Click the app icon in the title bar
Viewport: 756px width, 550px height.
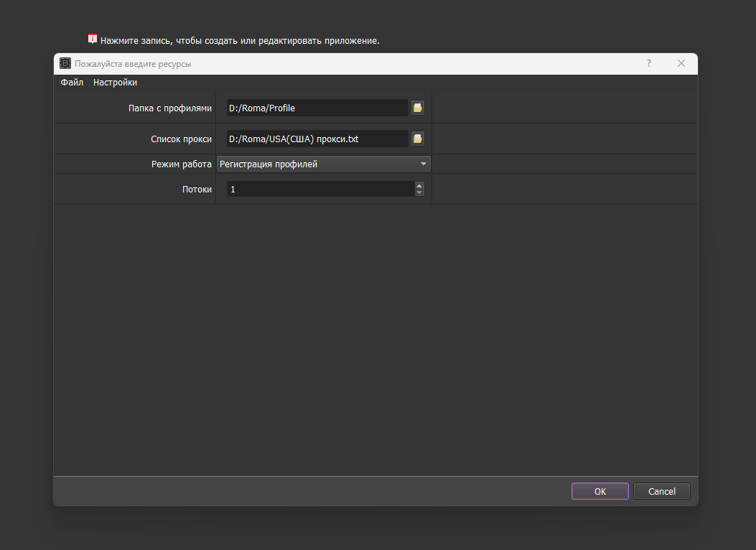coord(65,63)
